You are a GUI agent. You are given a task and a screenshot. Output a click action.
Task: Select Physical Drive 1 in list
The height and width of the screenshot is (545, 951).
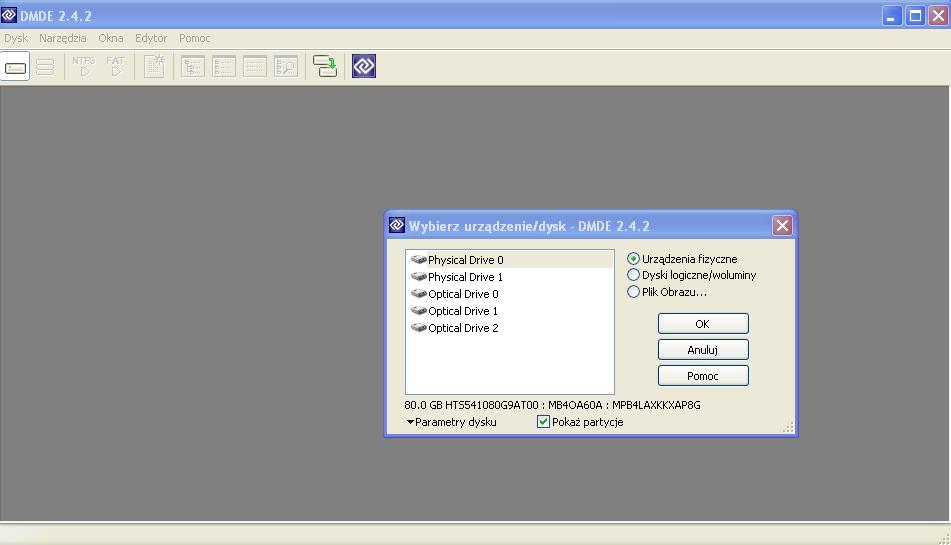tap(509, 277)
